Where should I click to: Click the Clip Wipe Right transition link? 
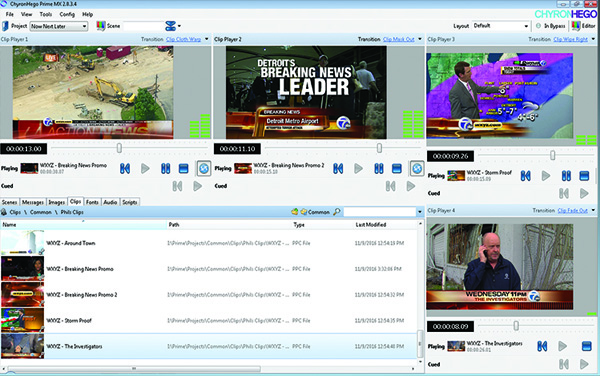tap(571, 39)
